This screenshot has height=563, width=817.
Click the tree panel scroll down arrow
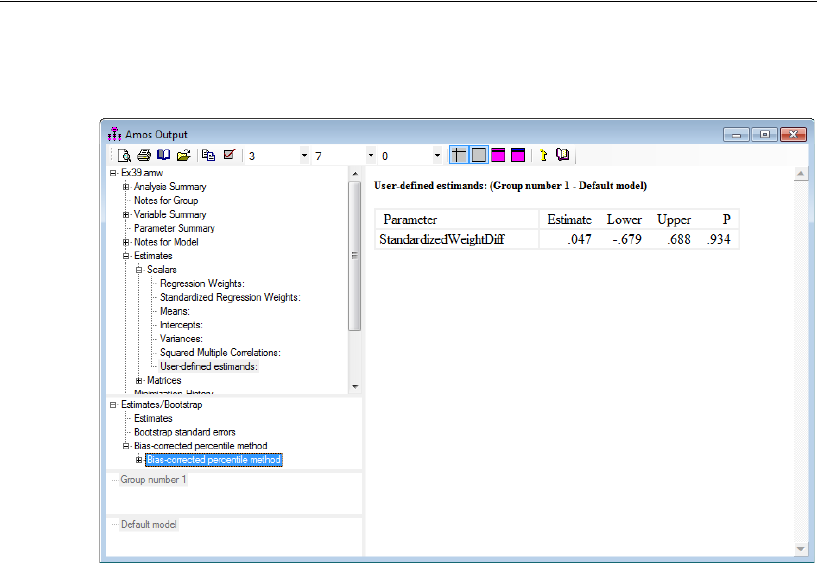click(355, 387)
